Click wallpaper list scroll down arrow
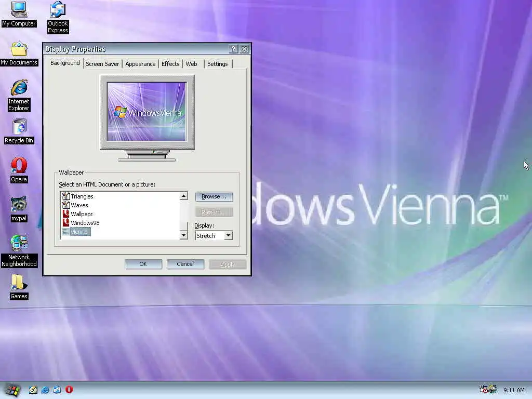This screenshot has width=532, height=399. coord(183,235)
